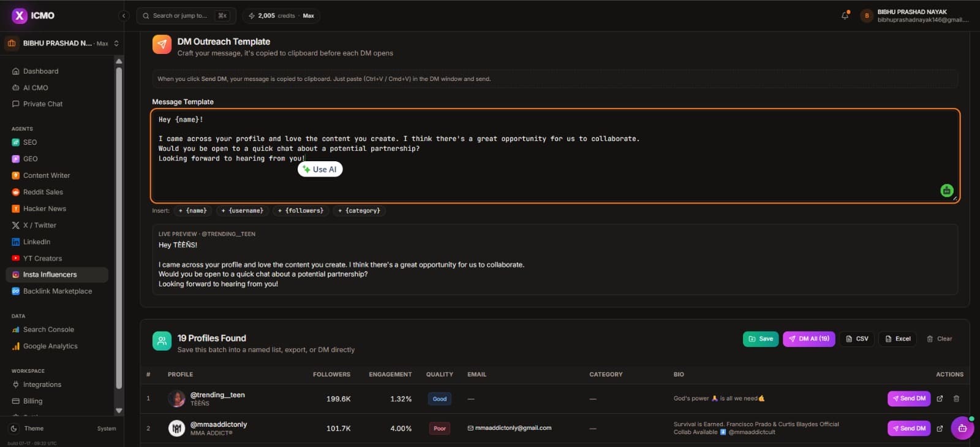Open @trending__teen profile in new tab icon
This screenshot has height=447, width=980.
point(940,399)
